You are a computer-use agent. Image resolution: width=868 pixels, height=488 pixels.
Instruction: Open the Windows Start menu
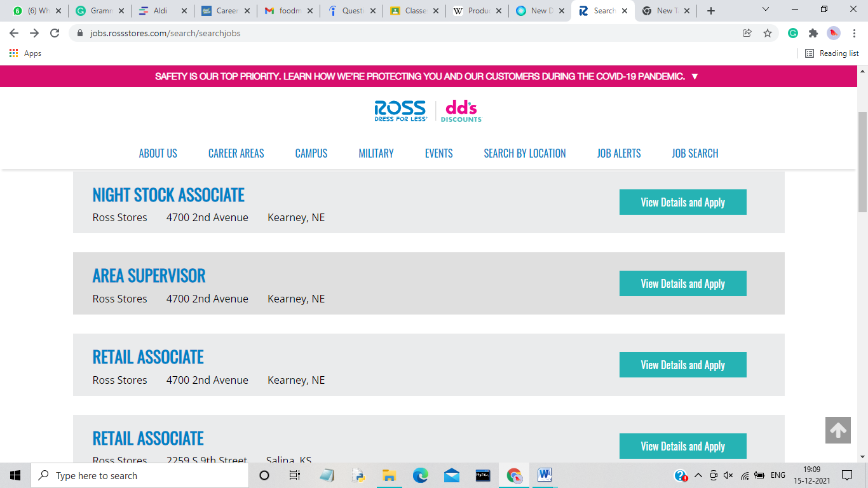click(x=15, y=475)
